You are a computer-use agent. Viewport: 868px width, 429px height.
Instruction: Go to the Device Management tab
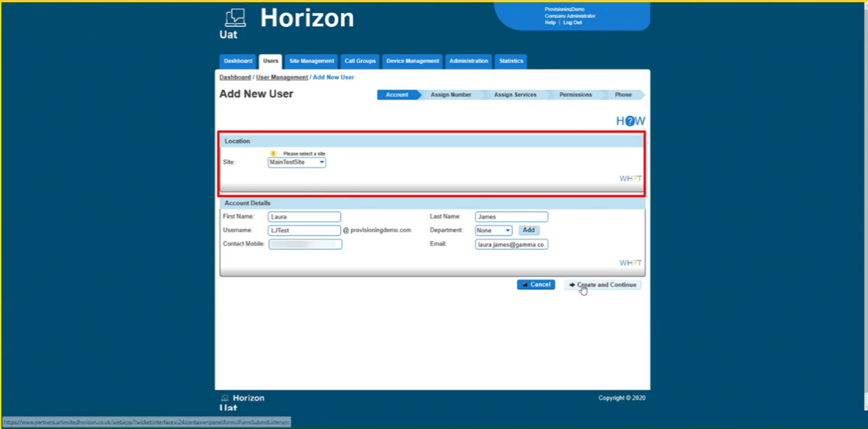coord(412,62)
